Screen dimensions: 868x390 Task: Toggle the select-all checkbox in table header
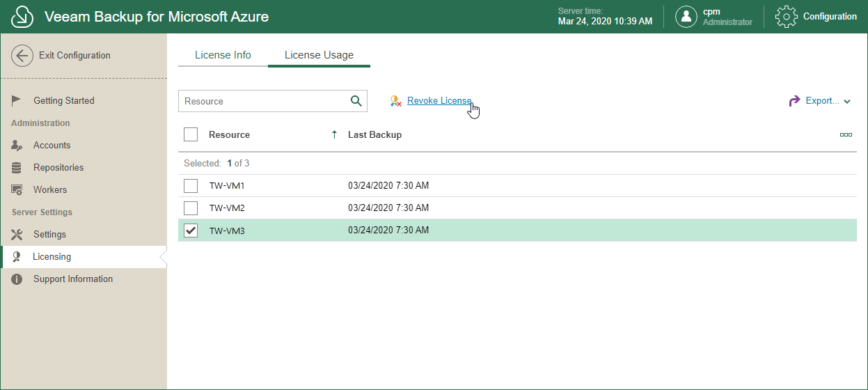click(191, 134)
